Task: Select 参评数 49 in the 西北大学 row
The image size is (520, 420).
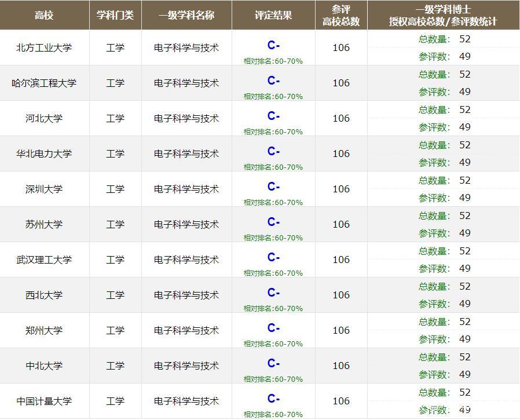Action: pos(444,304)
